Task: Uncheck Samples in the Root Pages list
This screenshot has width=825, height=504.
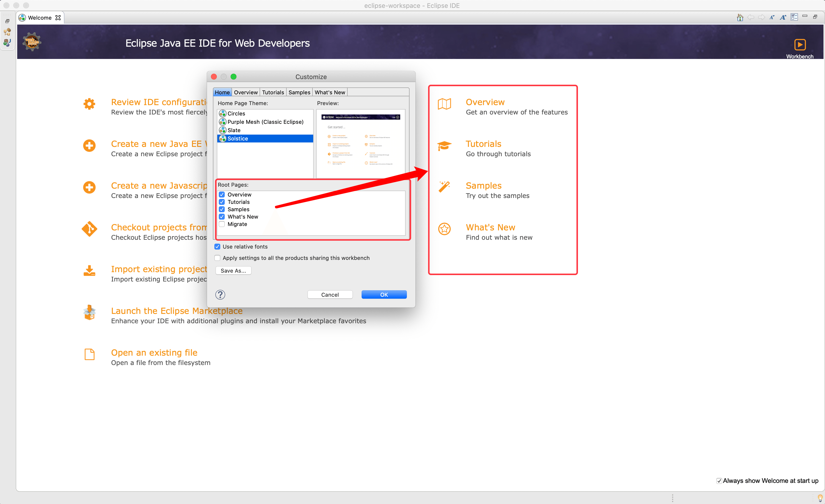Action: pyautogui.click(x=222, y=209)
